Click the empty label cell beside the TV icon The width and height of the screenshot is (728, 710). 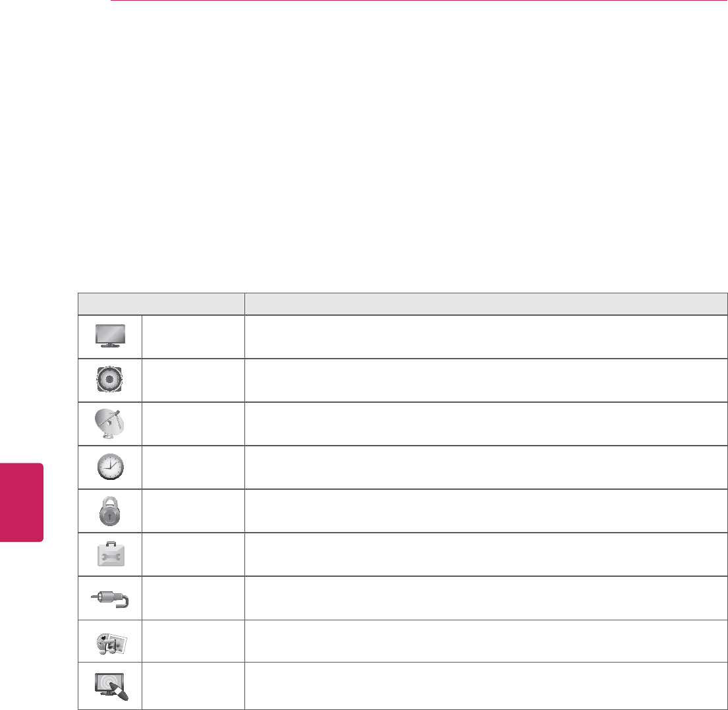(x=192, y=336)
